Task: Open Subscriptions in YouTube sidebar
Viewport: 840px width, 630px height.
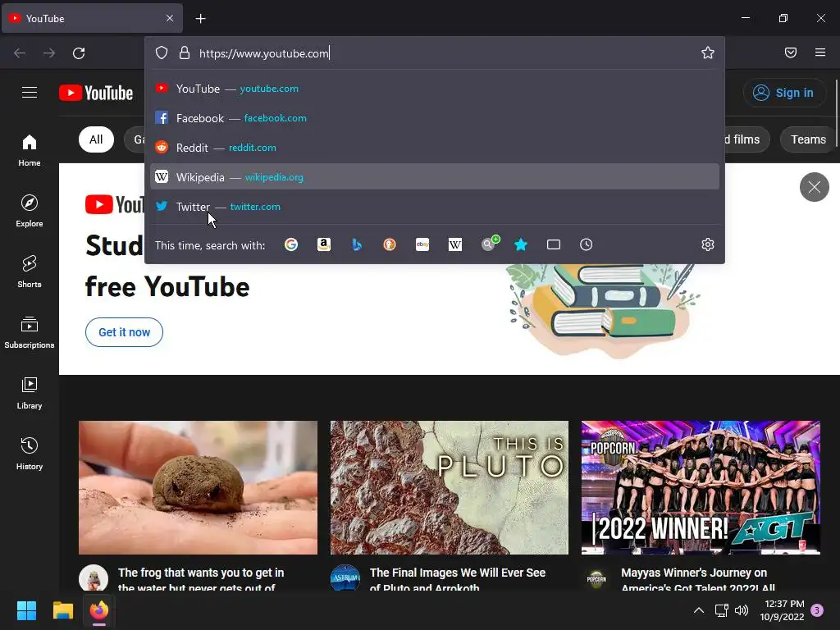Action: coord(30,333)
